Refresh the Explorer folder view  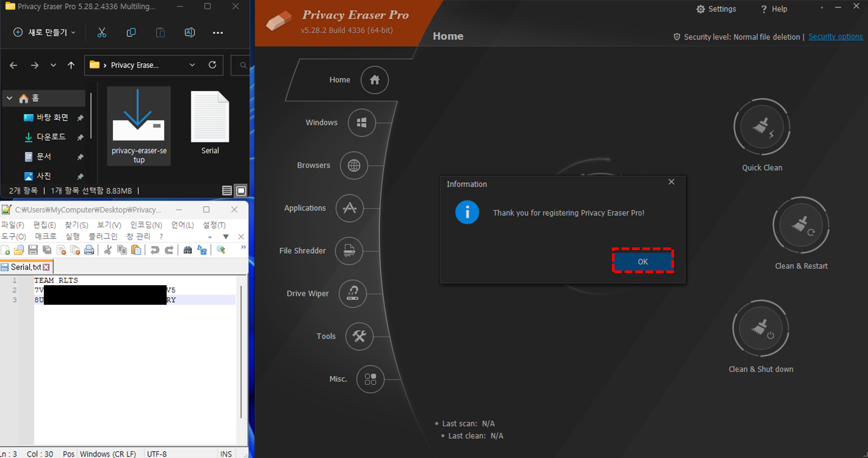pyautogui.click(x=212, y=65)
